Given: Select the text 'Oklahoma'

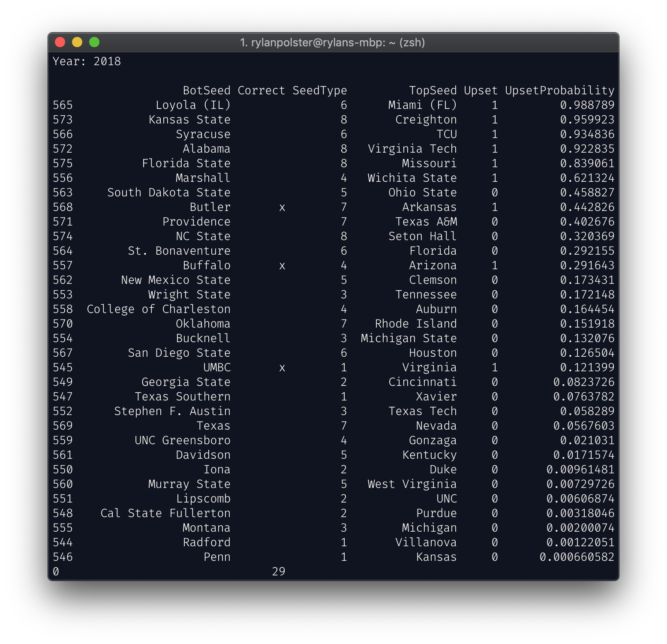Looking at the screenshot, I should coord(203,324).
